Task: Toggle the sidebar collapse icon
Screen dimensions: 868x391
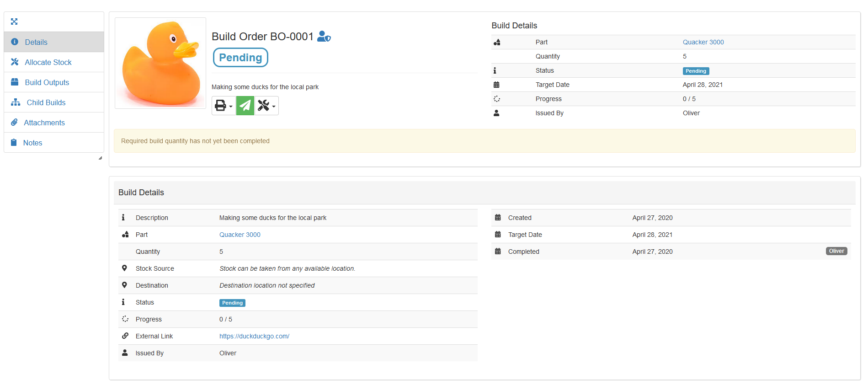Action: (x=14, y=21)
